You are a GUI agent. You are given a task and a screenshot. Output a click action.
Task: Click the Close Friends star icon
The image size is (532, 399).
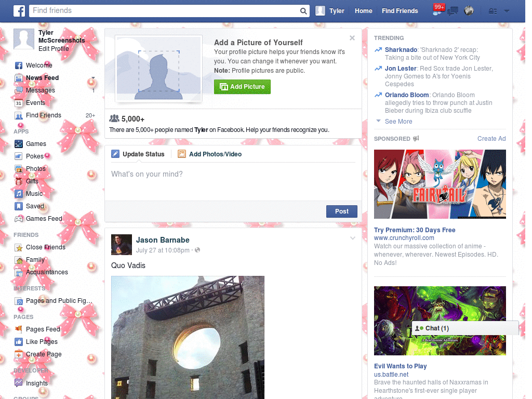19,247
